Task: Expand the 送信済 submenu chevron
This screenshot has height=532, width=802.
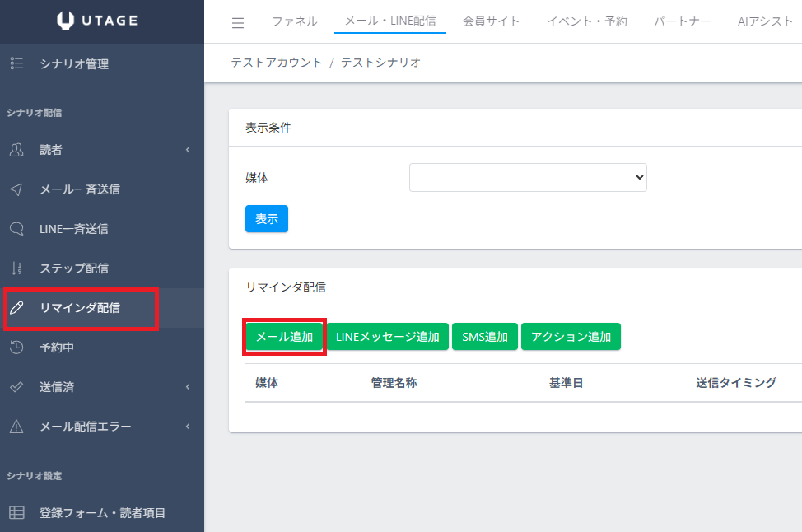Action: point(188,387)
